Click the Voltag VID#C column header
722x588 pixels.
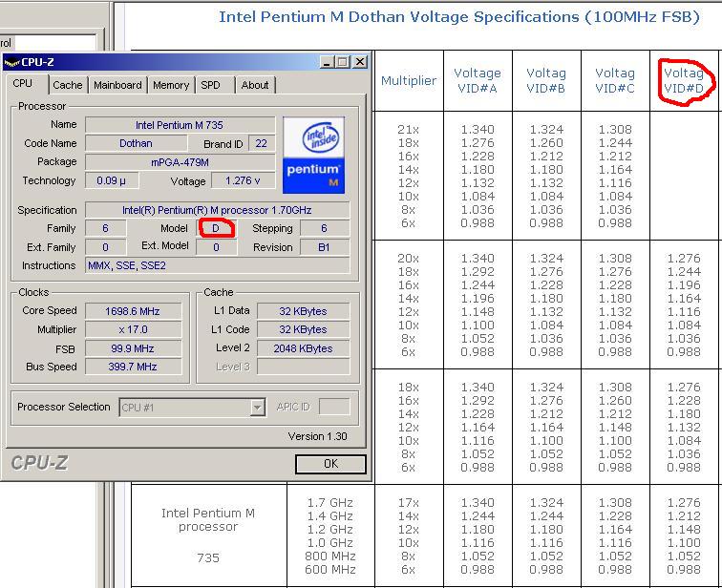coord(615,80)
